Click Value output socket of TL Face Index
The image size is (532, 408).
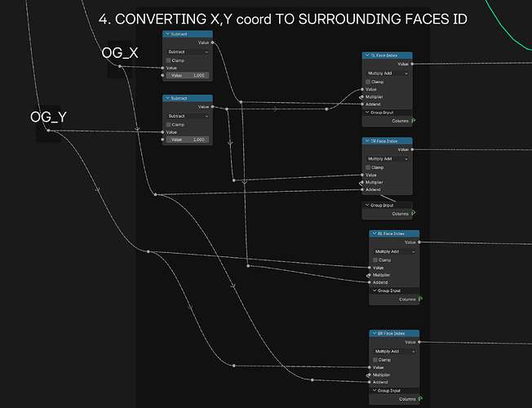coord(412,64)
